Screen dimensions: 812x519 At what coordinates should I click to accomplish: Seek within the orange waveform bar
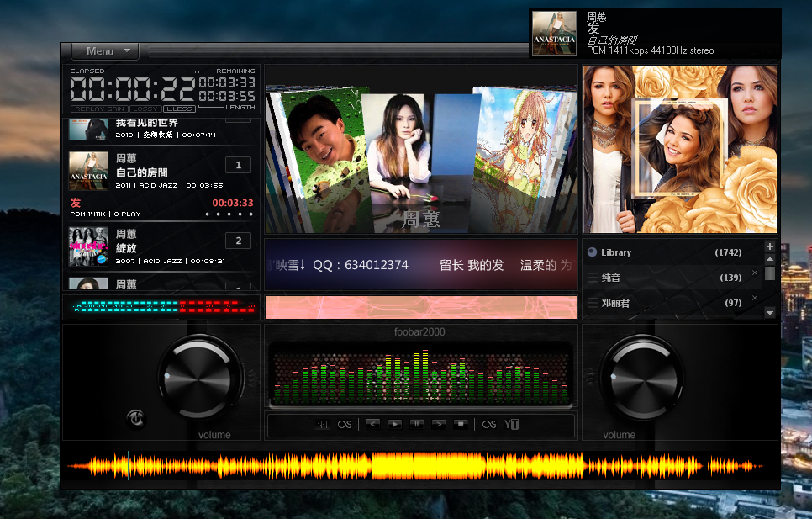[414, 466]
